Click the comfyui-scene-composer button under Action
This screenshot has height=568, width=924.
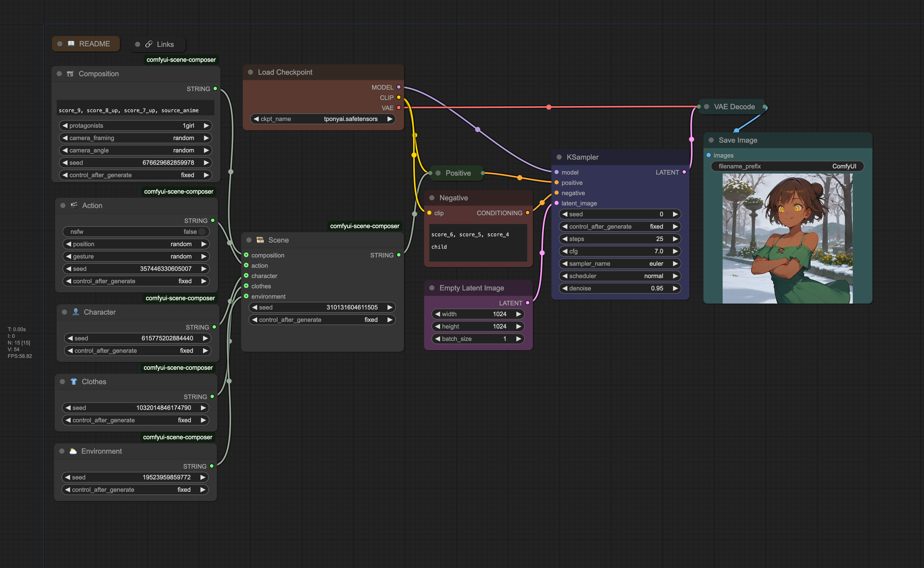[x=178, y=298]
